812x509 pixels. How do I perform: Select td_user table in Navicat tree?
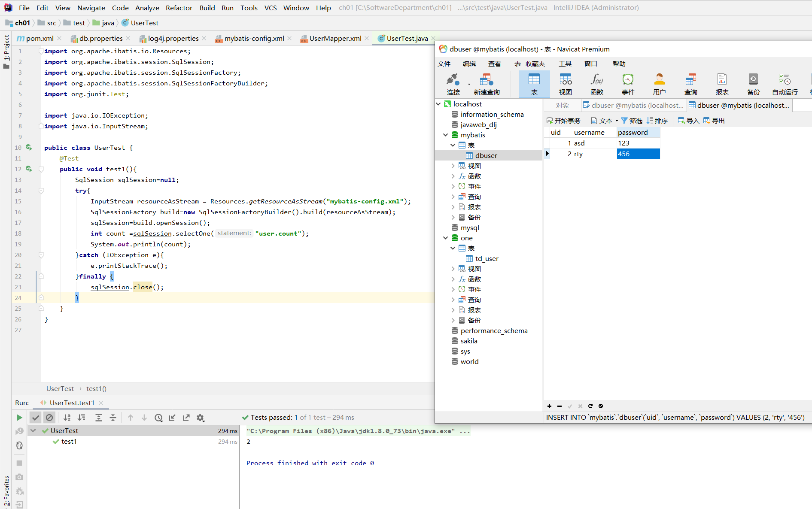point(487,258)
